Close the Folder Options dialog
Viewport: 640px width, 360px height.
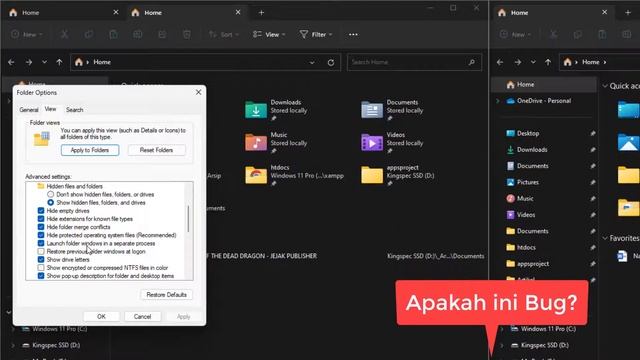point(198,92)
